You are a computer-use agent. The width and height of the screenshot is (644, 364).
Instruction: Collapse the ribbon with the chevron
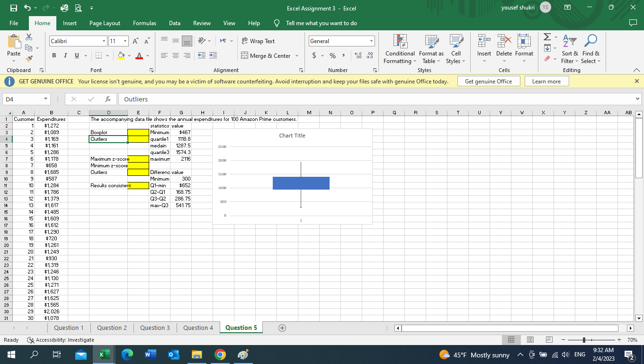(x=636, y=70)
